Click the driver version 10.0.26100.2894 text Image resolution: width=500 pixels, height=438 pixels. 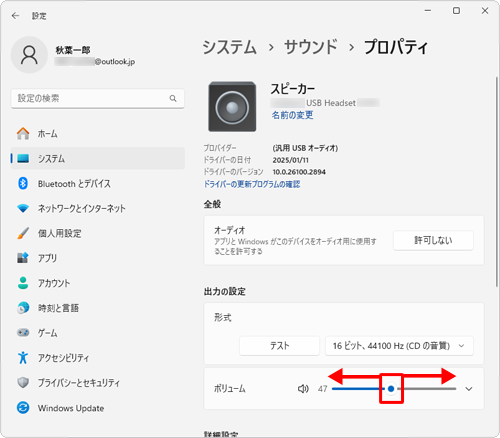coord(299,172)
